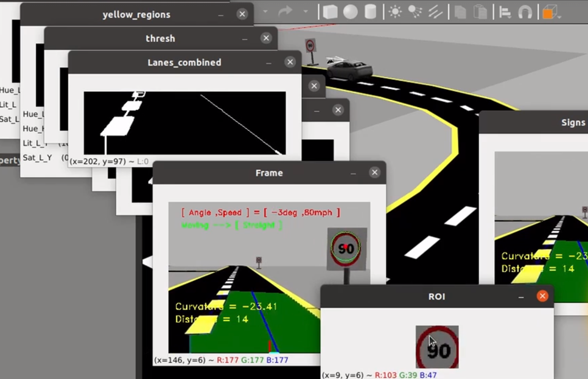The width and height of the screenshot is (588, 379).
Task: Click the 'R:103 G:39 B:47' status in ROI
Action: click(406, 375)
